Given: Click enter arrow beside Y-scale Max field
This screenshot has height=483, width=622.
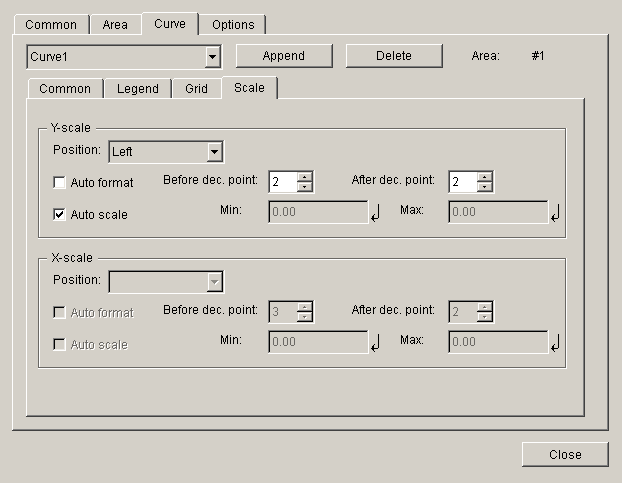Looking at the screenshot, I should point(555,213).
